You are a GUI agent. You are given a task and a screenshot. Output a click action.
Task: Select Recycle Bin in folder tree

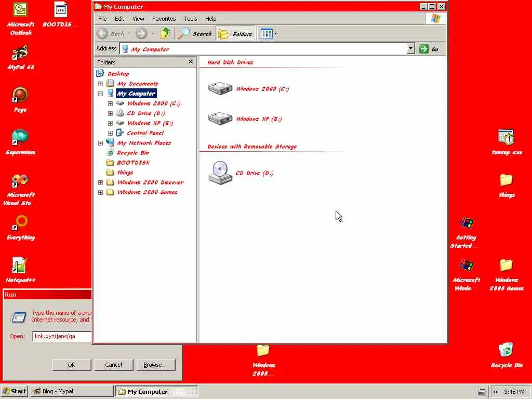click(132, 153)
